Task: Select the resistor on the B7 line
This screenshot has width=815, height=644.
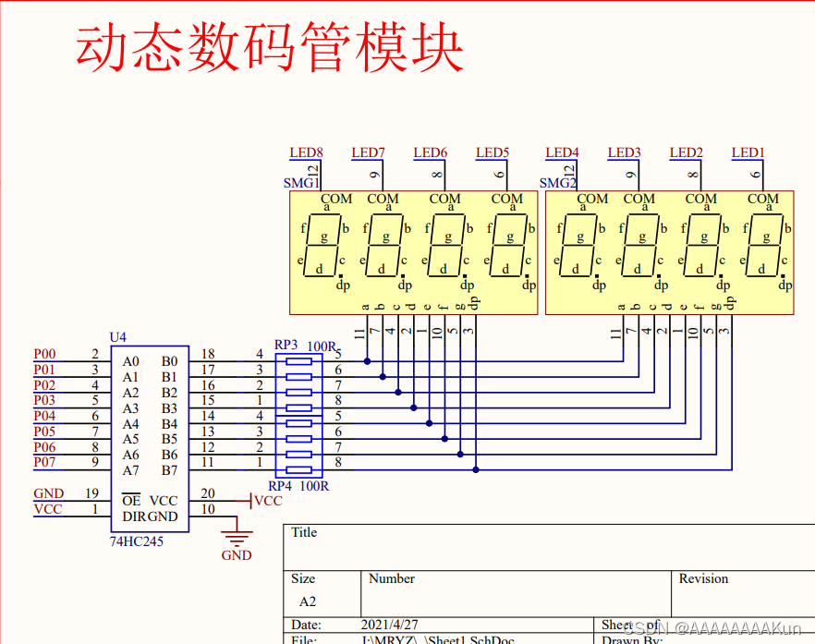Action: tap(298, 470)
